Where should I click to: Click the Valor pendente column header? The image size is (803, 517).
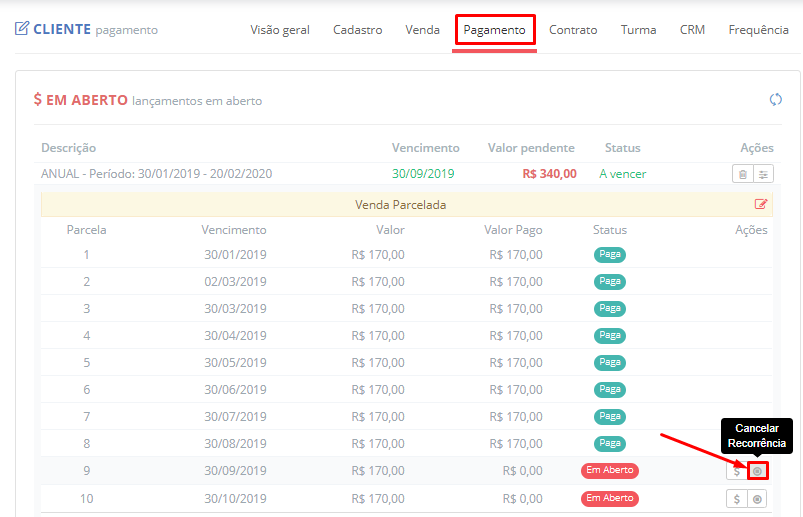[x=531, y=148]
